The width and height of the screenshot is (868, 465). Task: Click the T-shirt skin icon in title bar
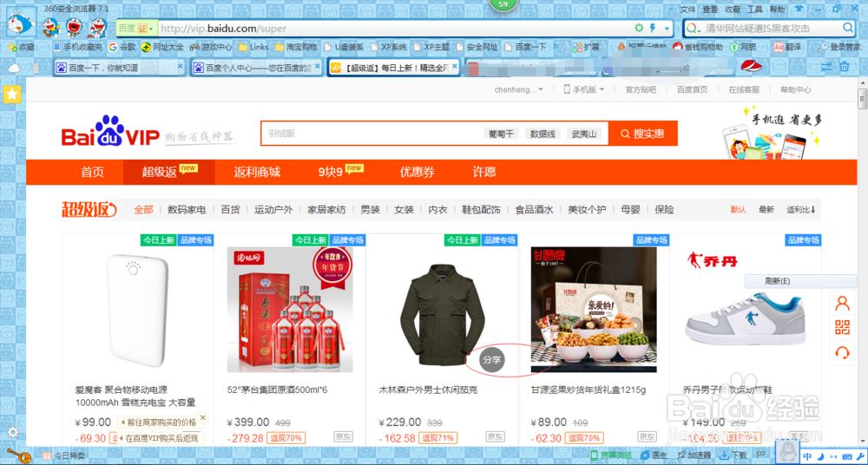pyautogui.click(x=799, y=9)
